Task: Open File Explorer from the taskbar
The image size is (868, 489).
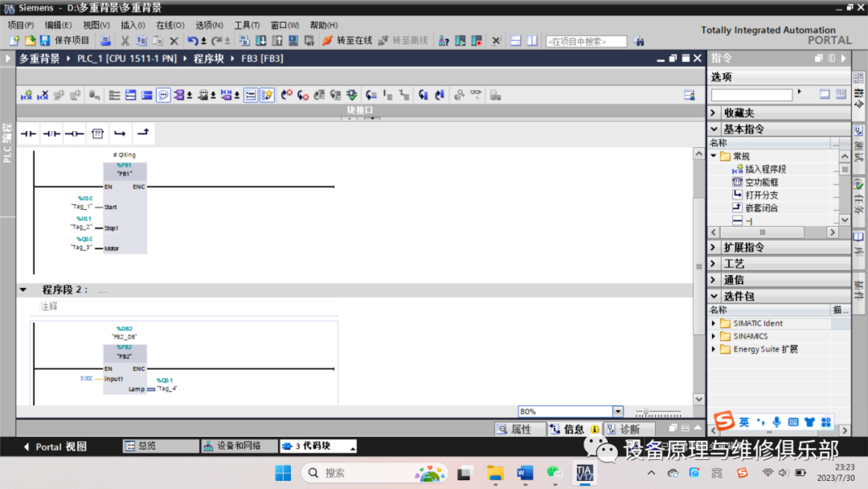Action: 495,473
